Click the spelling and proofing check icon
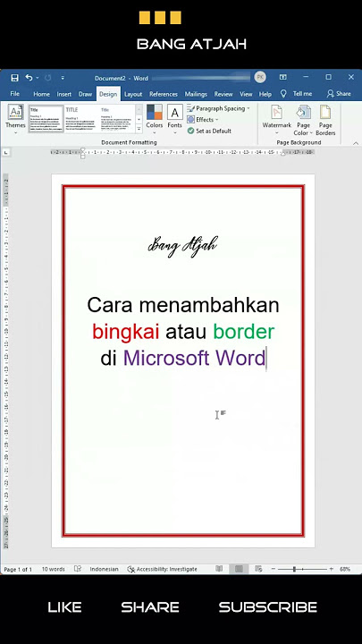 78,569
